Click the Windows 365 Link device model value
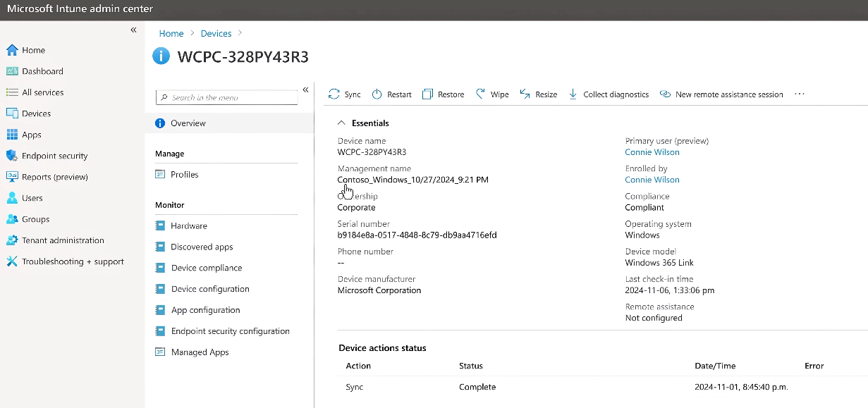The width and height of the screenshot is (868, 408). [x=659, y=263]
